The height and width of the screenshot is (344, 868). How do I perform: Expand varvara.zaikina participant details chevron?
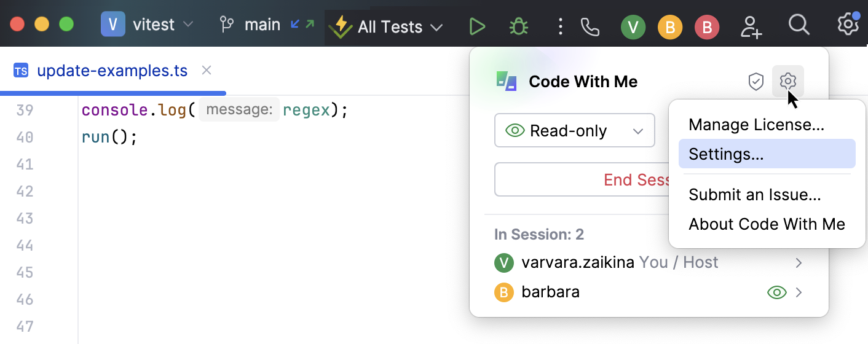tap(799, 263)
